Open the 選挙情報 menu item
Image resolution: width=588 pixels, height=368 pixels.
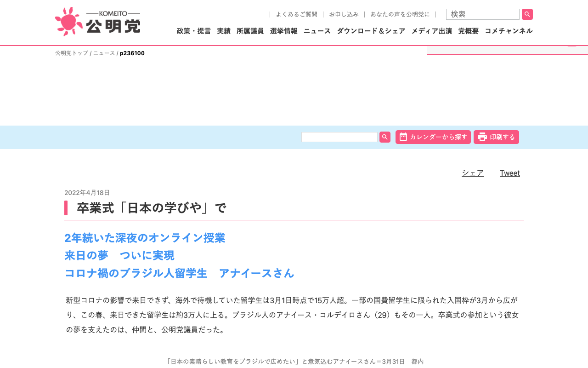tap(284, 31)
